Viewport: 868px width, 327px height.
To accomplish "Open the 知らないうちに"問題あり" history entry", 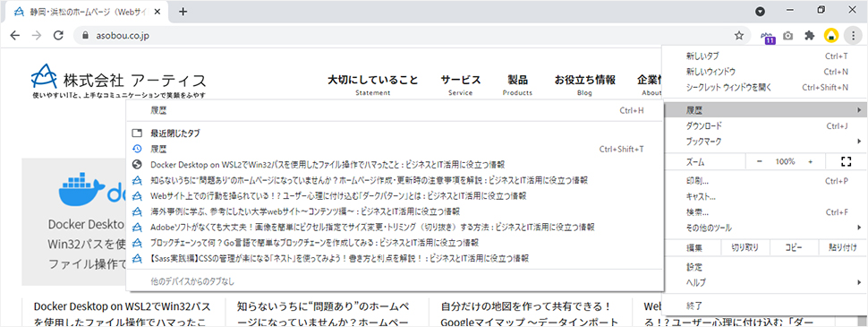I will 395,180.
